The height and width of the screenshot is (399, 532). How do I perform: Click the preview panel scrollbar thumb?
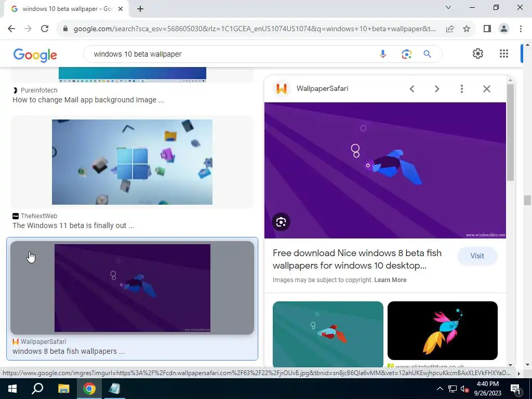[x=510, y=132]
